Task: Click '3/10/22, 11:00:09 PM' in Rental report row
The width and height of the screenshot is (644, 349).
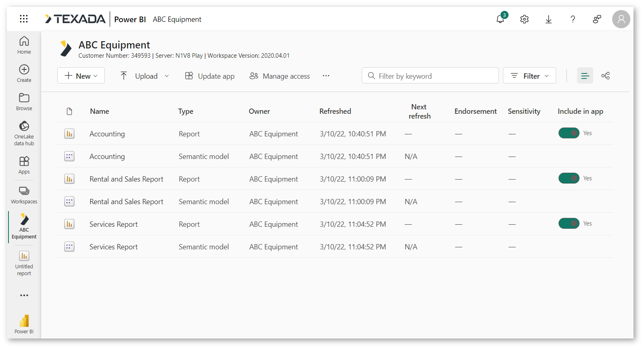Action: [353, 179]
